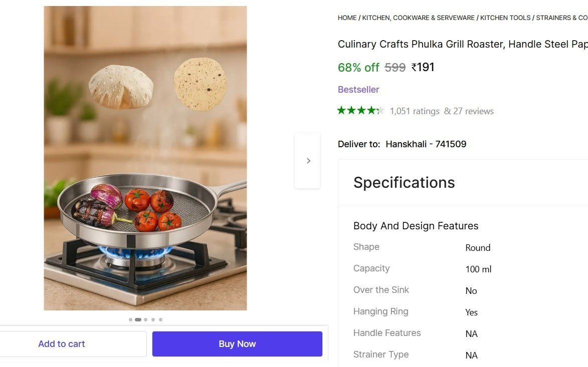The height and width of the screenshot is (367, 588).
Task: Click the next image chevron arrow
Action: pos(308,161)
